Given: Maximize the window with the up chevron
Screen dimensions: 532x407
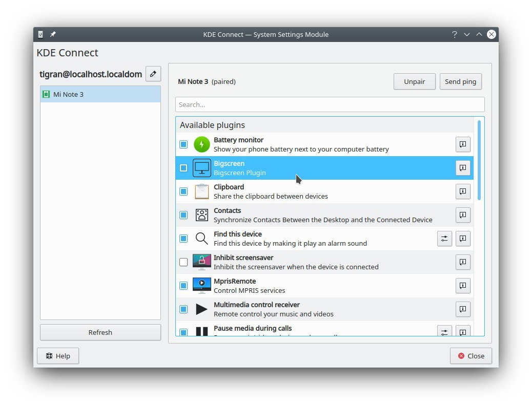Looking at the screenshot, I should click(479, 34).
